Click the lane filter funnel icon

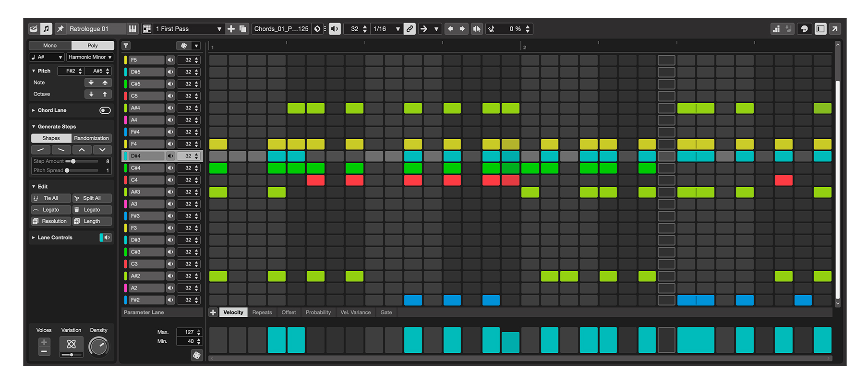point(126,46)
